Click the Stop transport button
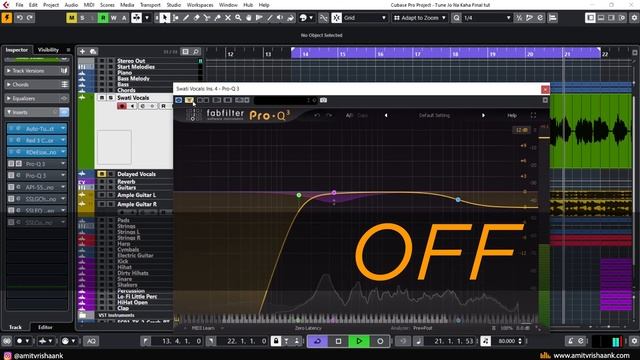640x360 pixels. tap(338, 341)
